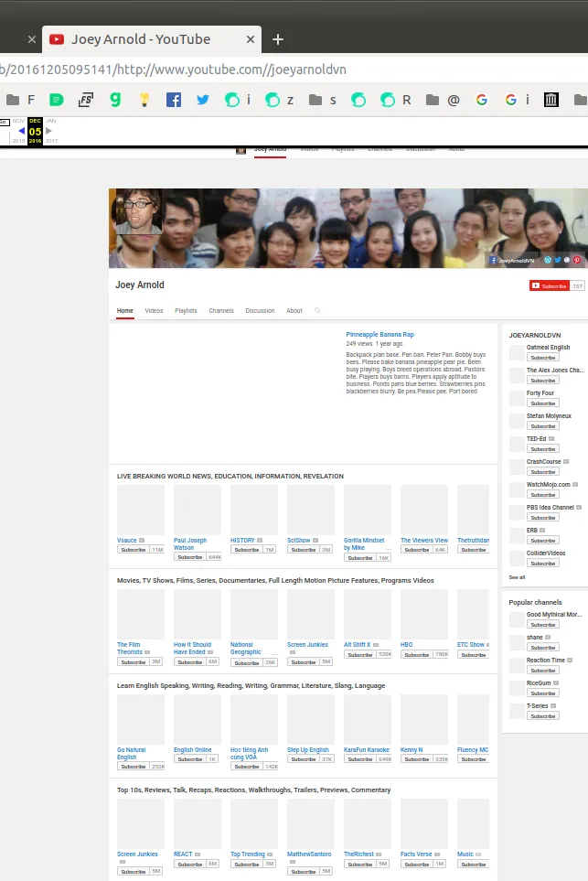Open the Internet Archive building bookmark
Image resolution: width=588 pixels, height=881 pixels.
551,100
